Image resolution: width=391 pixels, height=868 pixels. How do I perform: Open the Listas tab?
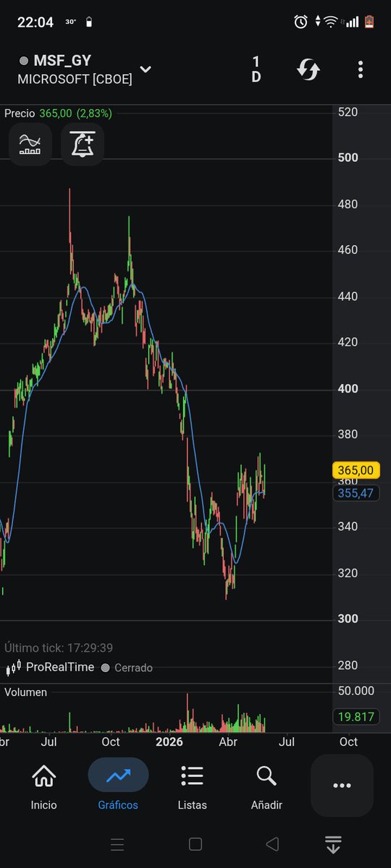192,787
